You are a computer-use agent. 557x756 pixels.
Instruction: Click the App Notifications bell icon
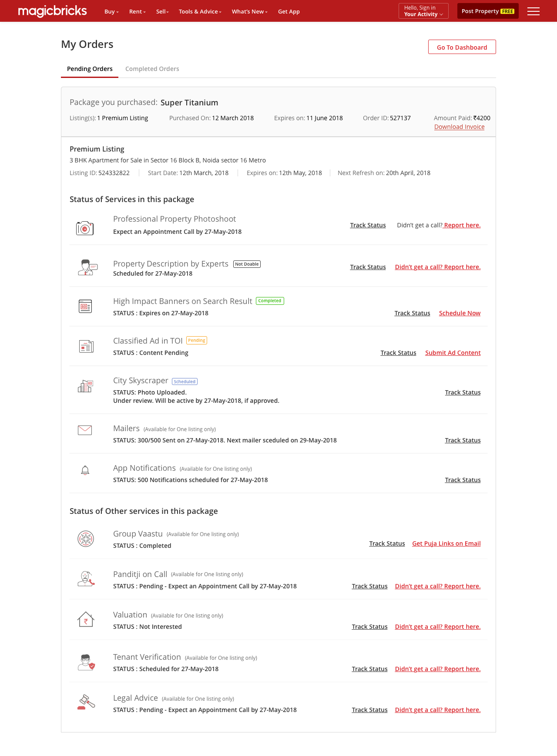point(85,470)
